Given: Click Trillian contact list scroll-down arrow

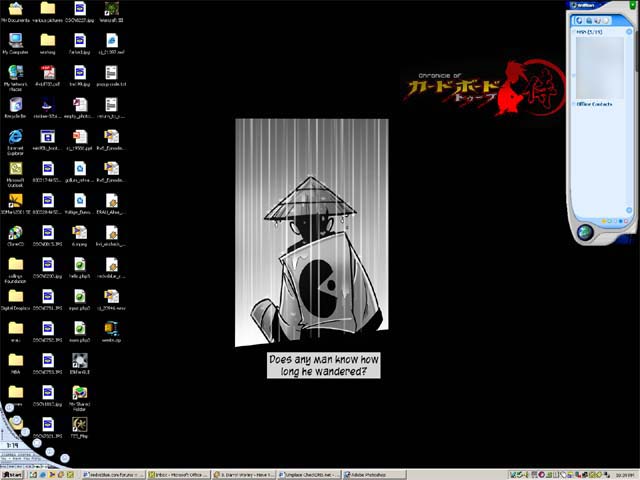Looking at the screenshot, I should (629, 210).
